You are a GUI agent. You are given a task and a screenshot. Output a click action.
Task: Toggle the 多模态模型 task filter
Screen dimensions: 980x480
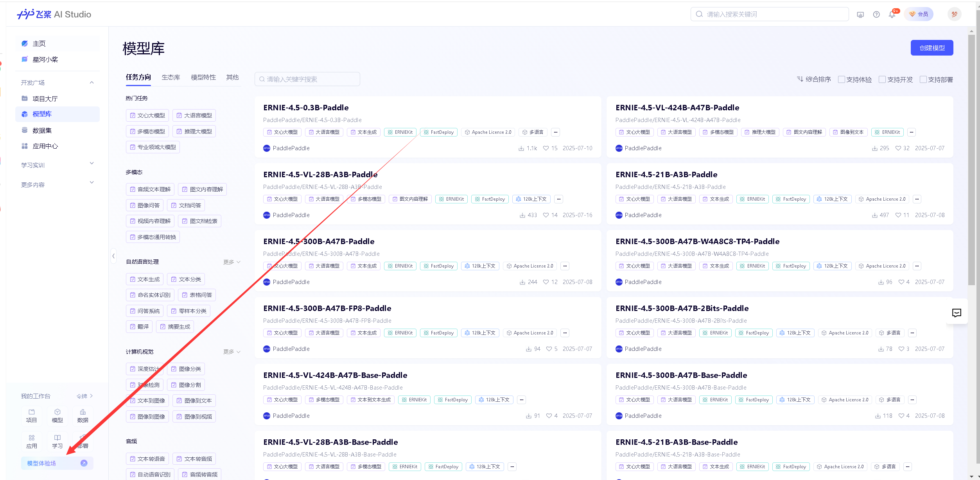click(147, 131)
